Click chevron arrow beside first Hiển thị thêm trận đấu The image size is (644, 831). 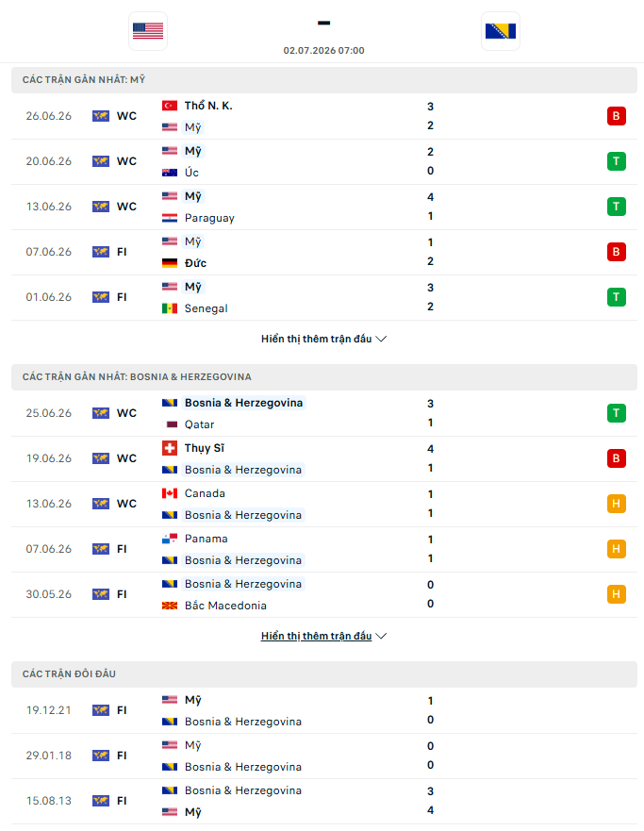(381, 339)
